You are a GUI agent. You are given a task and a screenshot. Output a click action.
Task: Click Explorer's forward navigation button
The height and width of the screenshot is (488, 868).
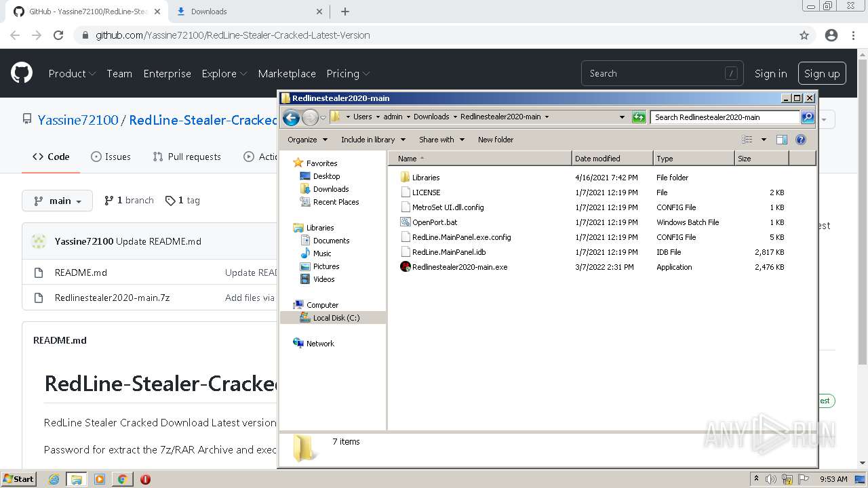pos(310,117)
